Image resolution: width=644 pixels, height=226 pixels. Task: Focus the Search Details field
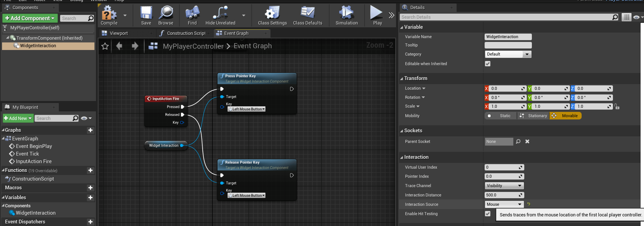click(506, 17)
